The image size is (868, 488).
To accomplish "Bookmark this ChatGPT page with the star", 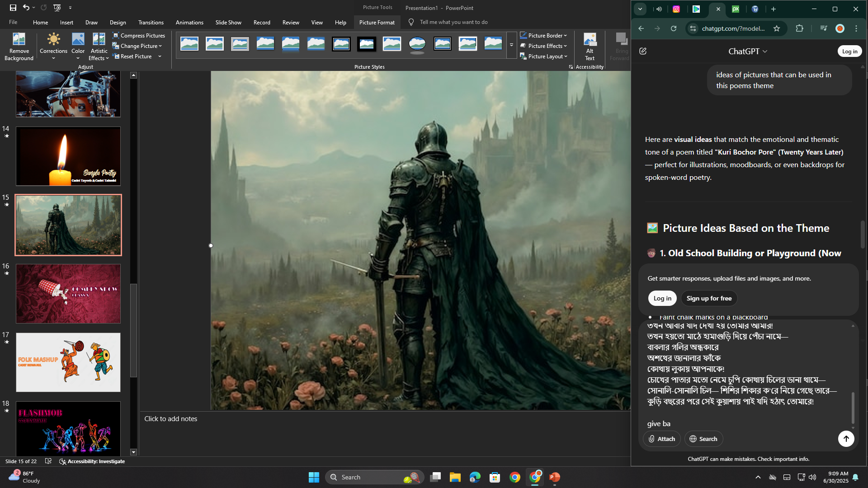I will [777, 28].
